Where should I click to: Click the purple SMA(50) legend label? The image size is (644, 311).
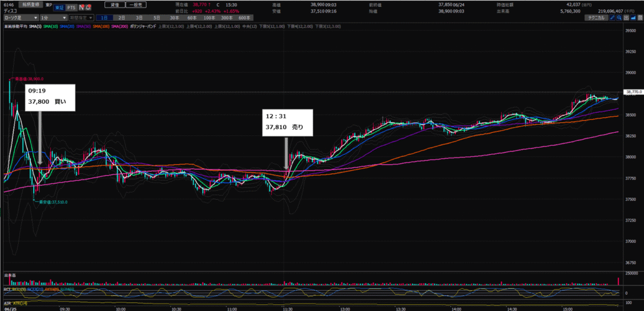[x=83, y=26]
